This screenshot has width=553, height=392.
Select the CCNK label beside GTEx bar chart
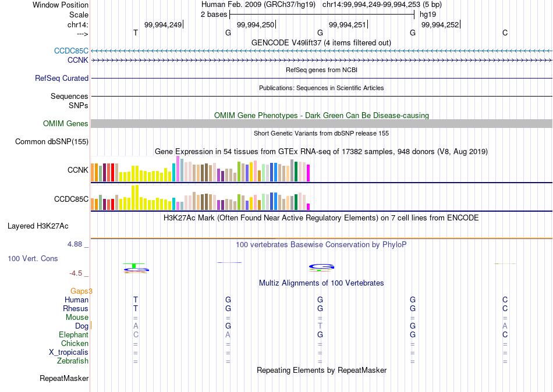tap(78, 170)
